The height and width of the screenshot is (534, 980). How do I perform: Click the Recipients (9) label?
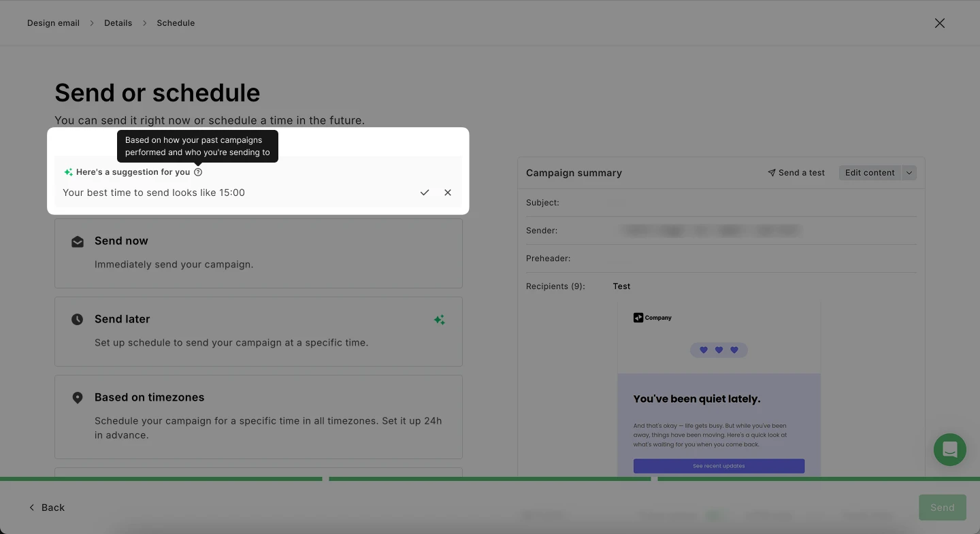coord(555,286)
